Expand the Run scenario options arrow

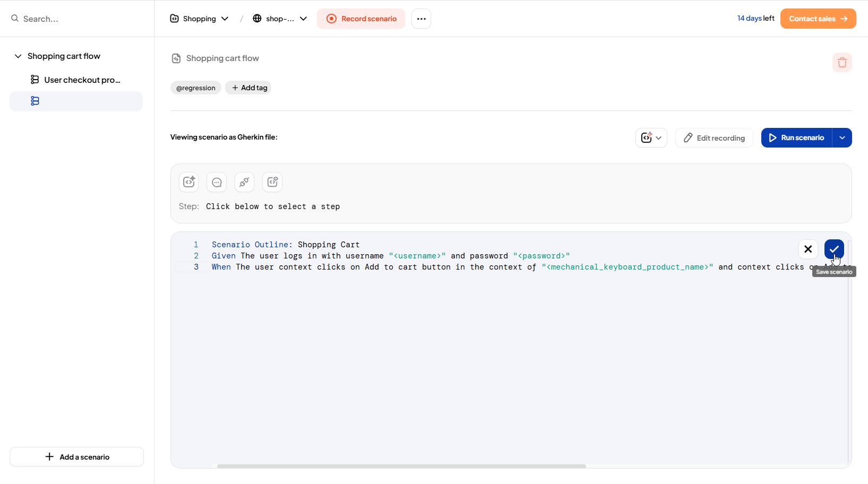842,138
